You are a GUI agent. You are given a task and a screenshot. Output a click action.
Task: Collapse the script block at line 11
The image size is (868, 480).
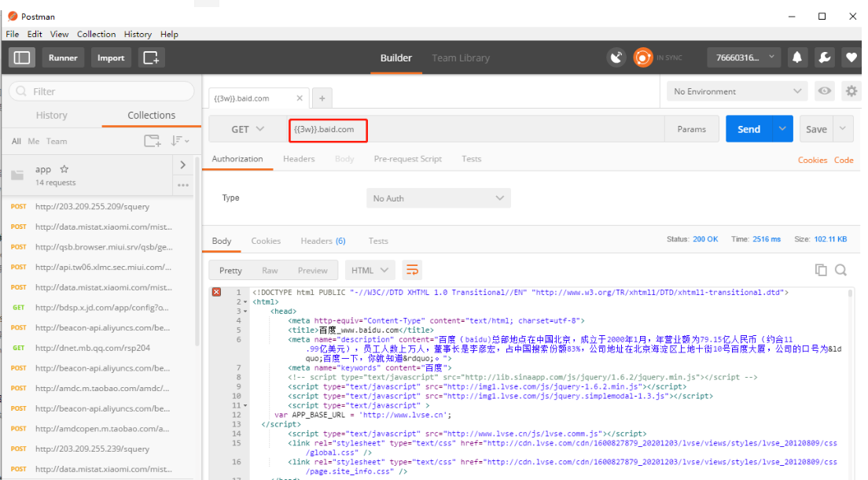(245, 406)
